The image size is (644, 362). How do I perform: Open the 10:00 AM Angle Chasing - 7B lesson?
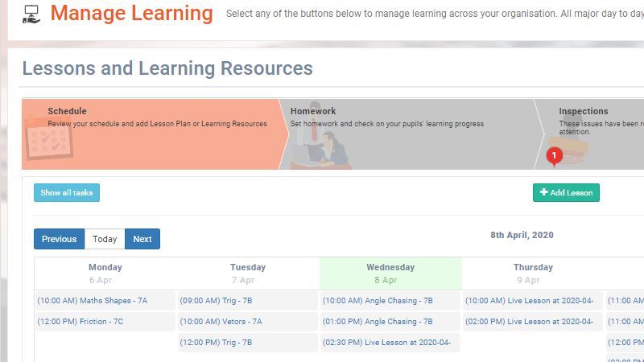point(390,301)
